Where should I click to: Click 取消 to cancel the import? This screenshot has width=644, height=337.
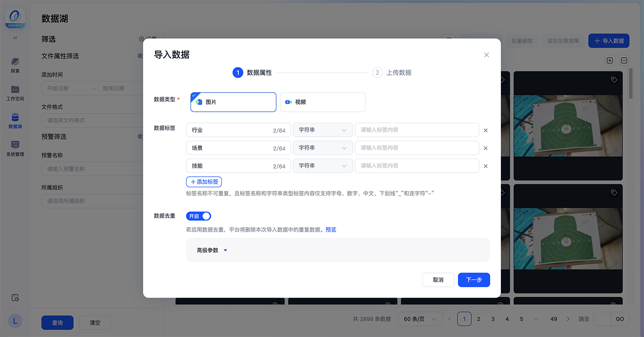click(x=438, y=280)
